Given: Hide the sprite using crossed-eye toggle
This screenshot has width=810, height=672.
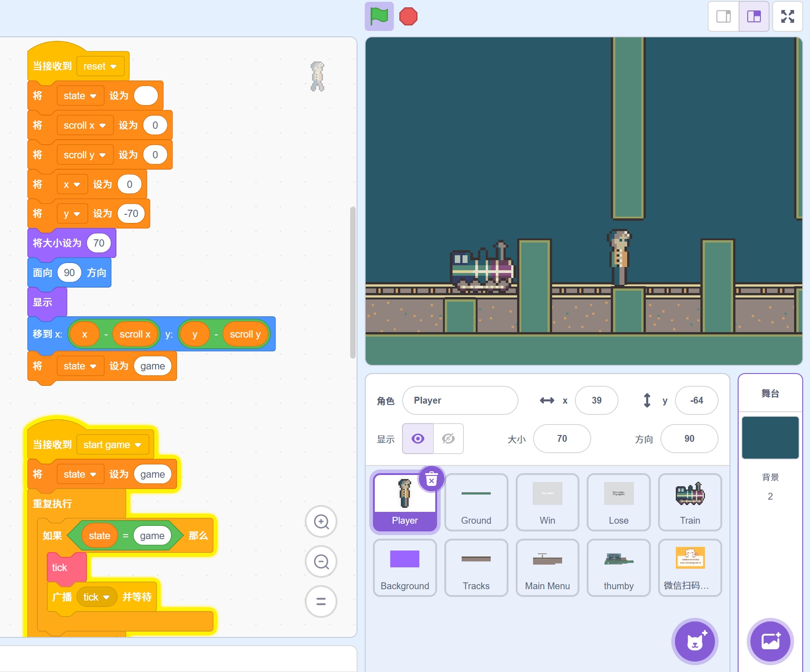Looking at the screenshot, I should [448, 439].
